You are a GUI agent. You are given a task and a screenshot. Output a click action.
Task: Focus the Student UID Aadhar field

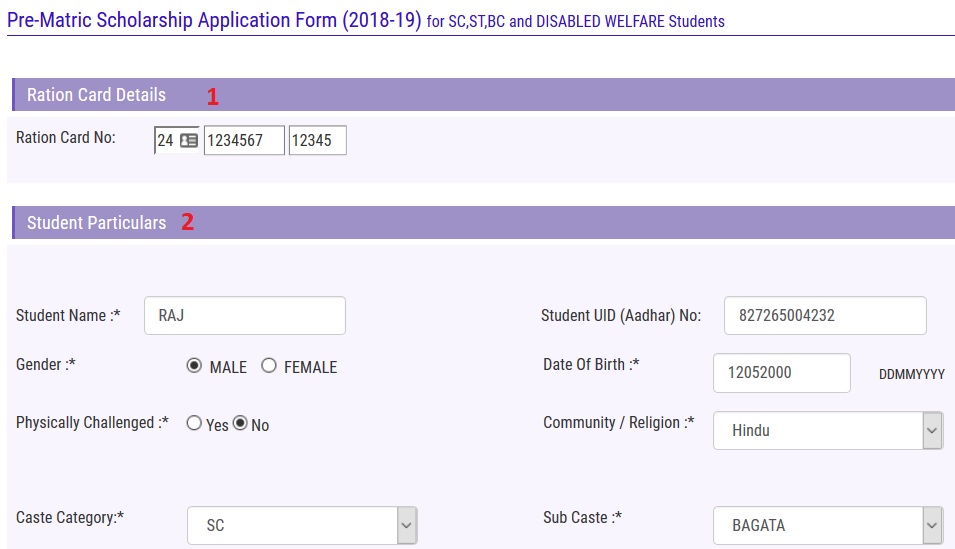[x=825, y=315]
